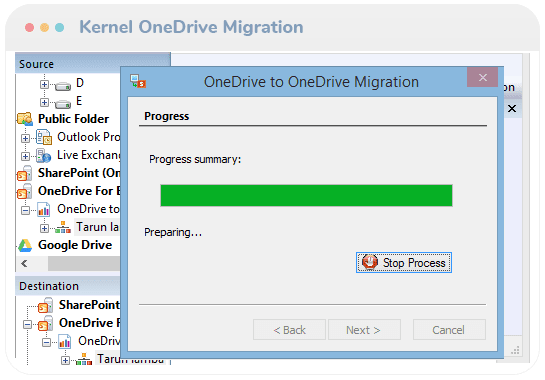Screen dimensions: 545x380
Task: Click the Google Drive icon in Source
Action: [25, 245]
